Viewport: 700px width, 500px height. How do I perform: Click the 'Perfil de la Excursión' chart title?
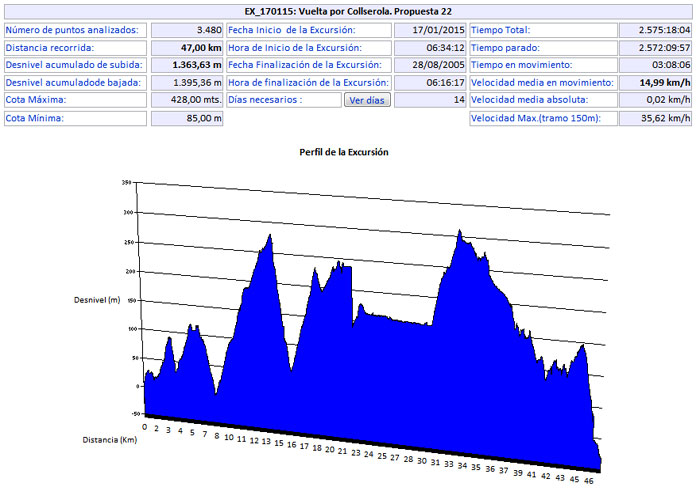tap(344, 153)
